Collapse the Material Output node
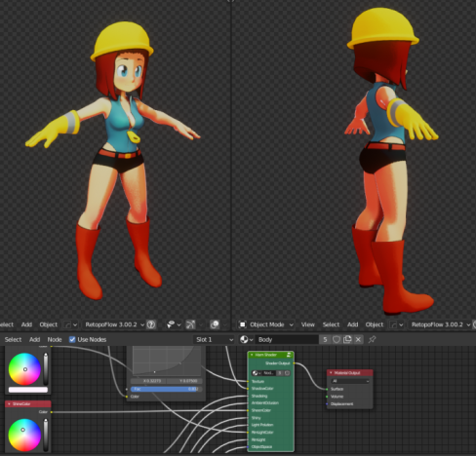 (331, 373)
